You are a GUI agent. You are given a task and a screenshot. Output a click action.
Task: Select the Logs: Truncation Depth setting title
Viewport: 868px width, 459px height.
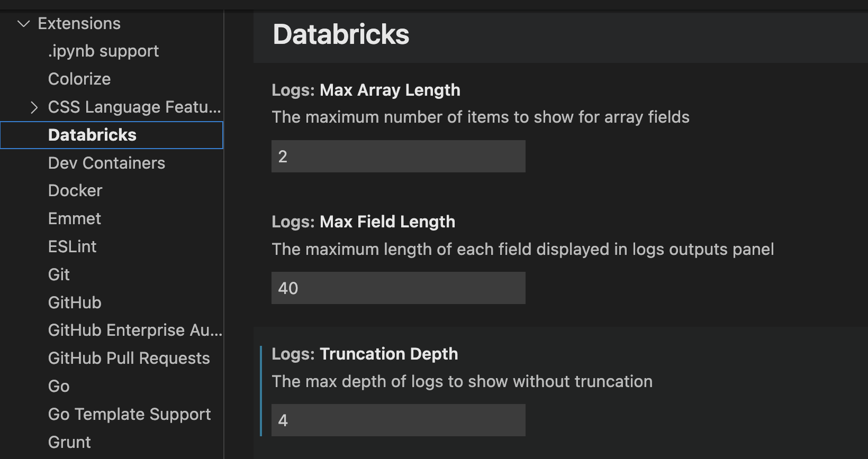pyautogui.click(x=365, y=354)
